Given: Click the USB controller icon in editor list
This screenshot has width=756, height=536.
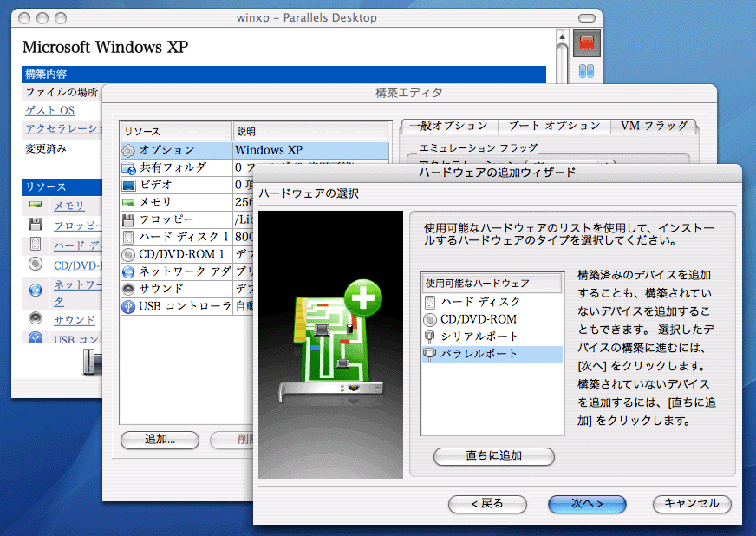Looking at the screenshot, I should pyautogui.click(x=128, y=306).
